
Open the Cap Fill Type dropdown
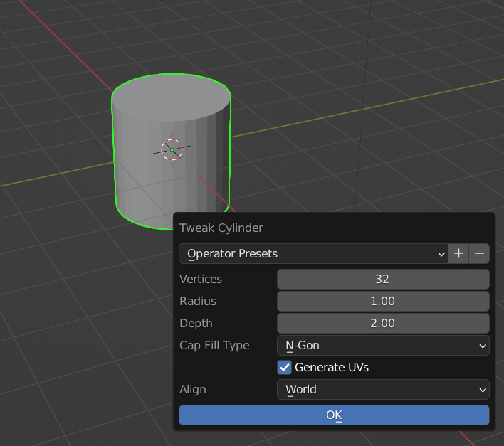383,345
